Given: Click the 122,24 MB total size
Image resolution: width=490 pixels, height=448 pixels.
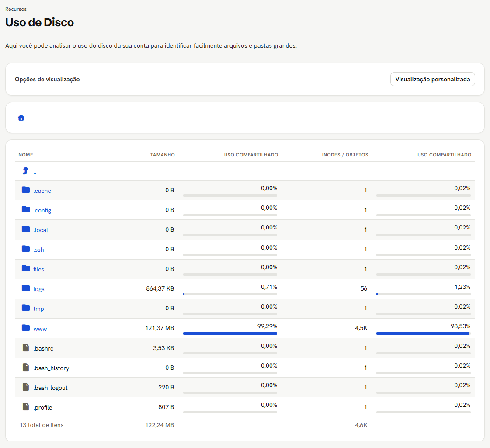Looking at the screenshot, I should point(160,425).
